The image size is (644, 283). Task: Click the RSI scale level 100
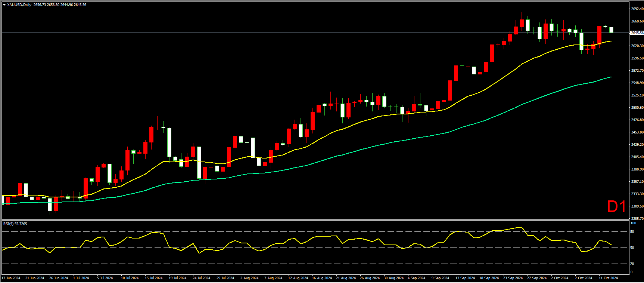633,223
